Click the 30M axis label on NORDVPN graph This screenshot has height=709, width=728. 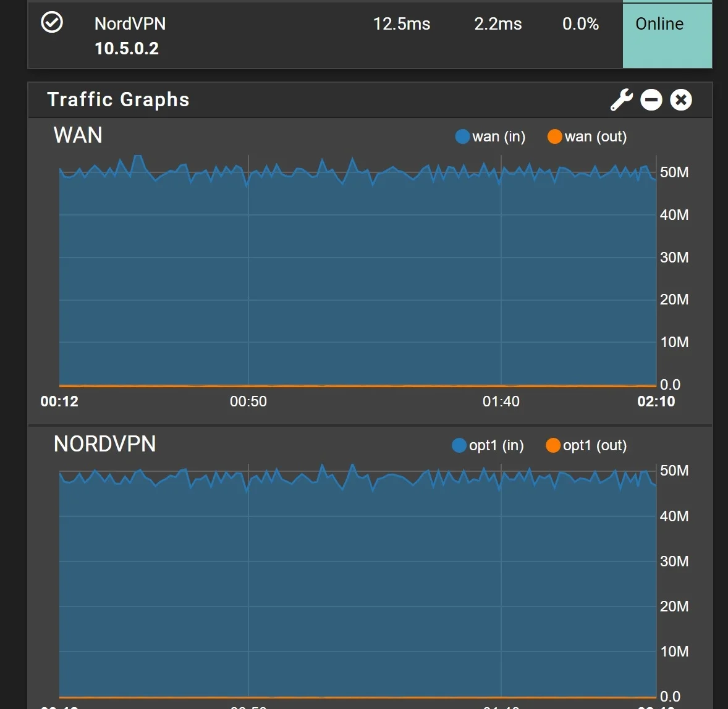674,561
